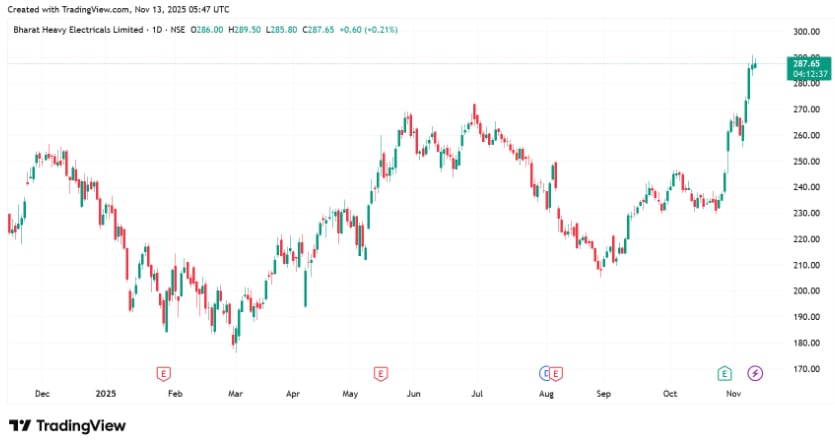The height and width of the screenshot is (440, 835).
Task: Click the red earnings marker near February
Action: [163, 373]
